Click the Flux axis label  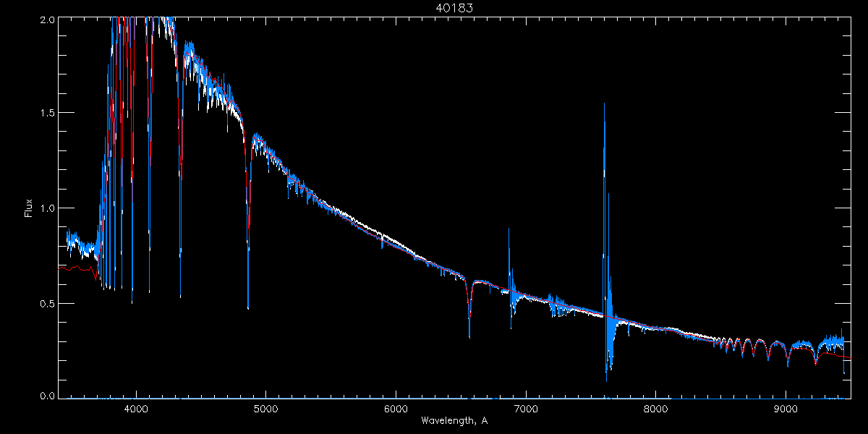pos(28,208)
